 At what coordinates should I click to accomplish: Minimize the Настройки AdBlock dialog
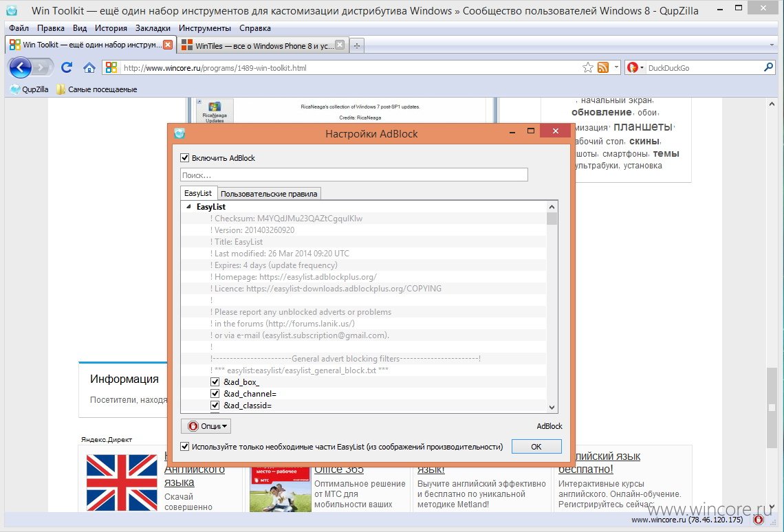click(x=512, y=132)
